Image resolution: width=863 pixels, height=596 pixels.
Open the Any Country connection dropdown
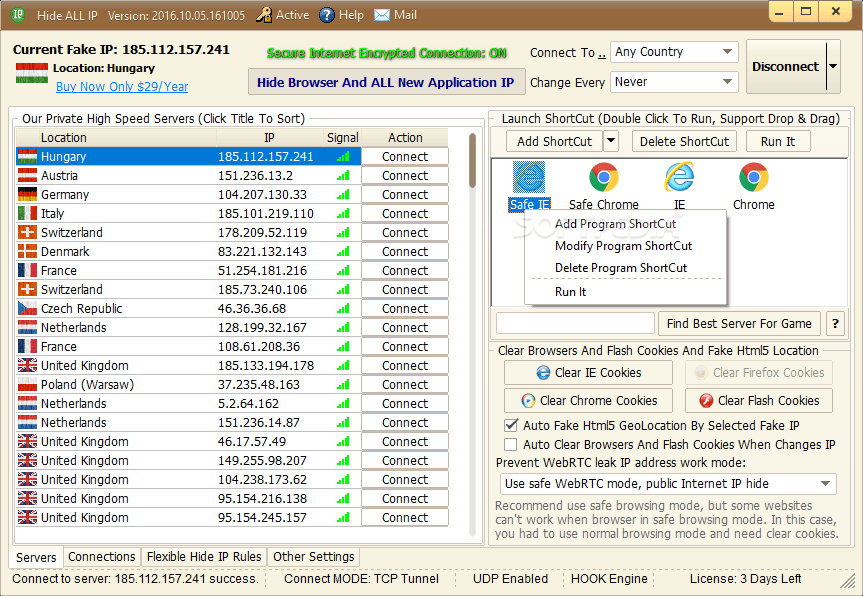[674, 51]
